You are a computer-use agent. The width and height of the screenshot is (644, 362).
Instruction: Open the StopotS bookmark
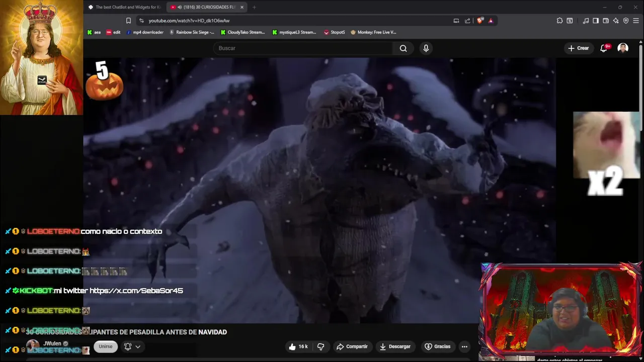[335, 32]
